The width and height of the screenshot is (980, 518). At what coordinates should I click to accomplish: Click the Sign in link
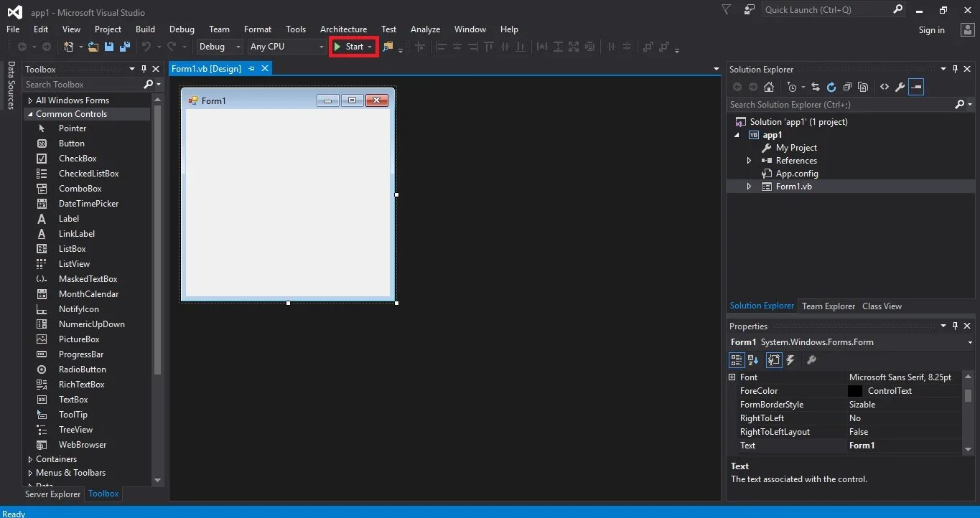pyautogui.click(x=932, y=30)
